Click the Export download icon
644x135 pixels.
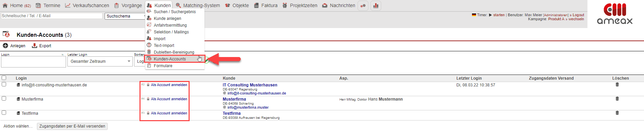[x=34, y=46]
